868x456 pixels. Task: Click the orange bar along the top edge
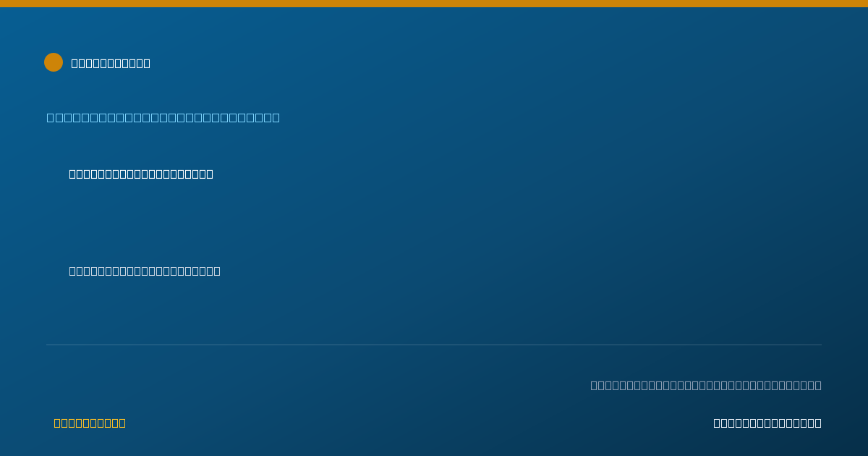click(434, 4)
